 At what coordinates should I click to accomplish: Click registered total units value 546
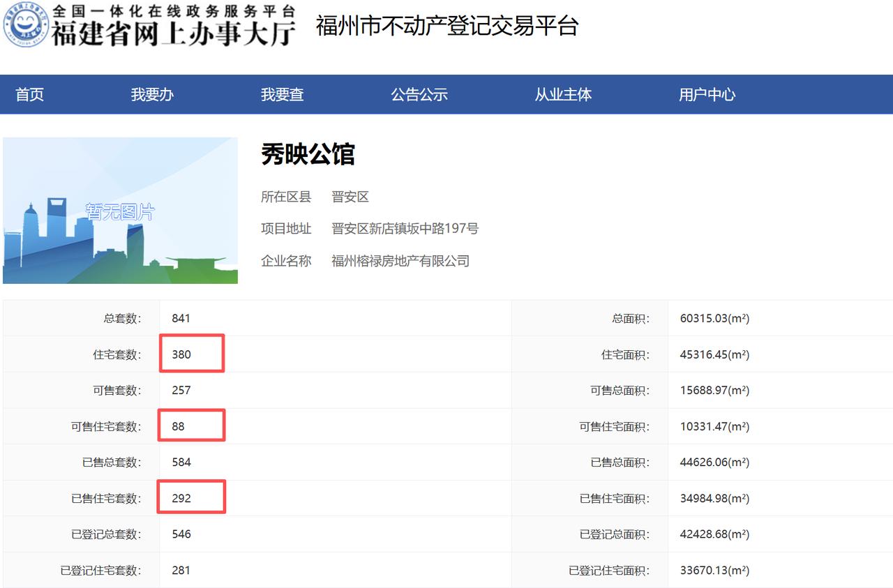[x=181, y=534]
